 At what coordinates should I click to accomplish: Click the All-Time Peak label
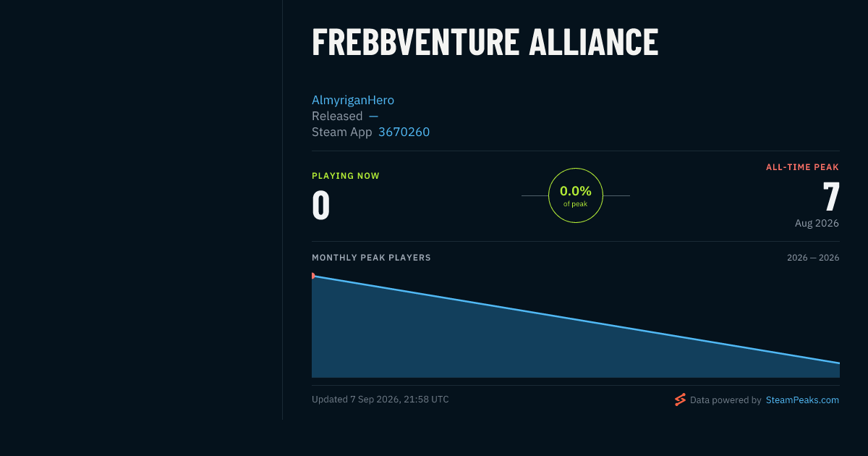click(x=803, y=167)
